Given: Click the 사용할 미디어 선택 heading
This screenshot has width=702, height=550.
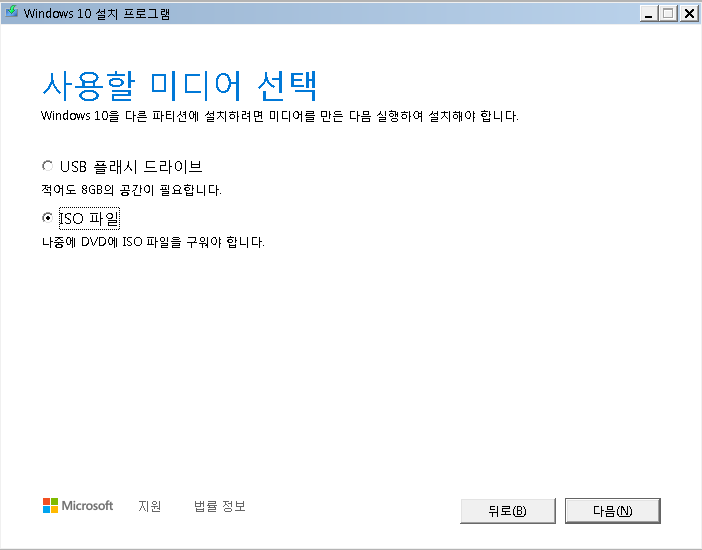Looking at the screenshot, I should 180,86.
